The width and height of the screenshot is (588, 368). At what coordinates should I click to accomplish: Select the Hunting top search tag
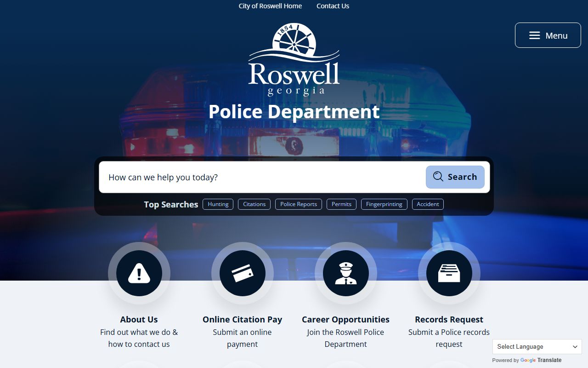218,204
